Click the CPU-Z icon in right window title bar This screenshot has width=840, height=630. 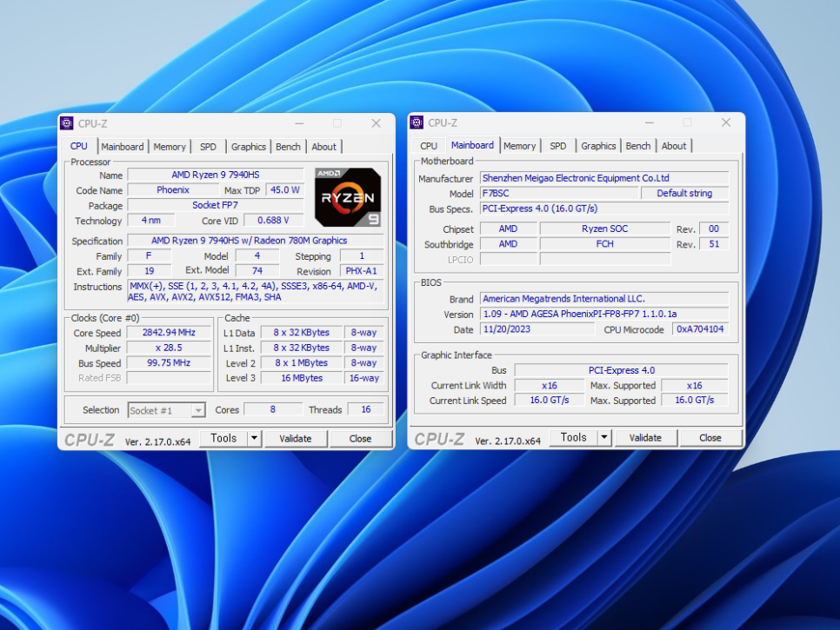coord(417,123)
